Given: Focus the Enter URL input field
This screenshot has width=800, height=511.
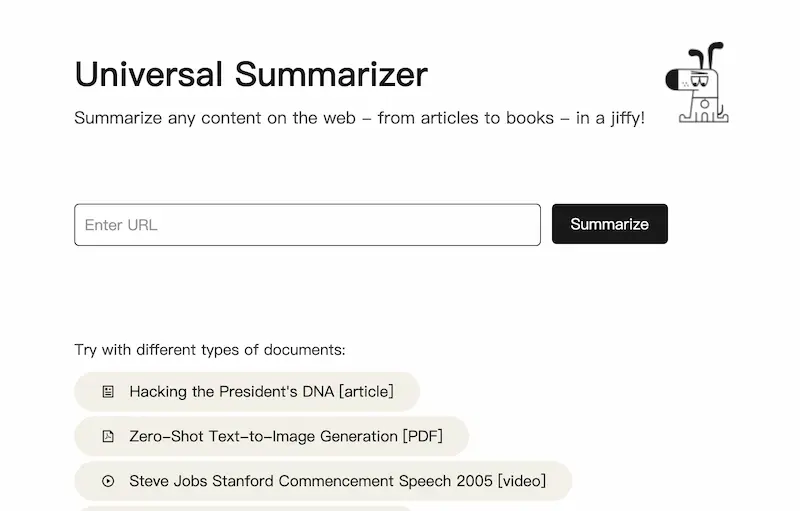Looking at the screenshot, I should pyautogui.click(x=307, y=225).
